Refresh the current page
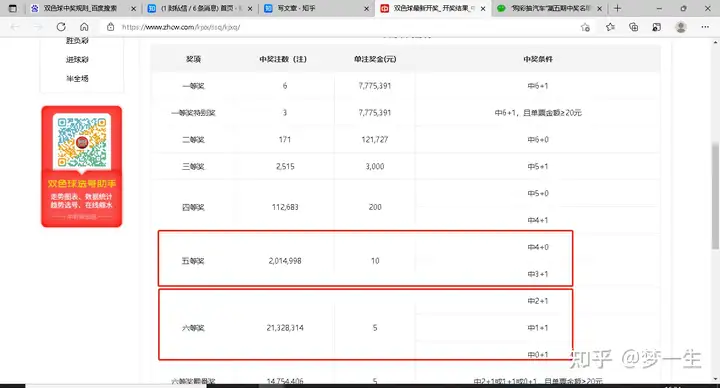The width and height of the screenshot is (720, 388). click(61, 27)
